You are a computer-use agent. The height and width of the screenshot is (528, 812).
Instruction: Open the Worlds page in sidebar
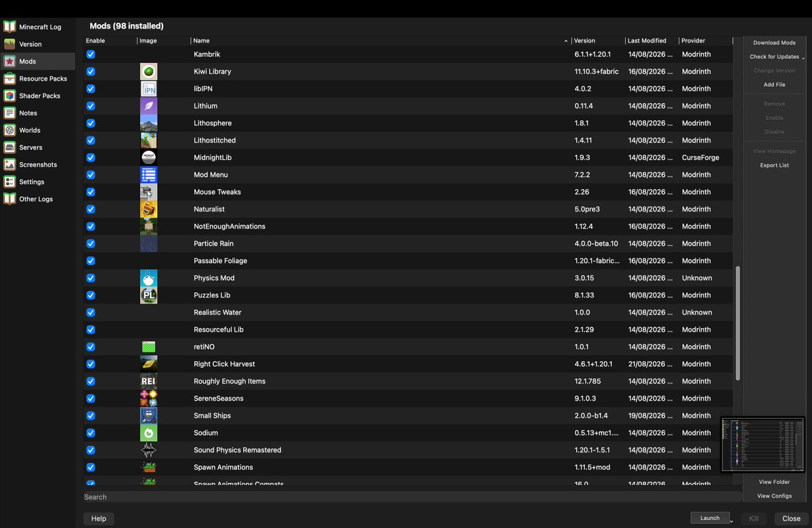(x=38, y=130)
